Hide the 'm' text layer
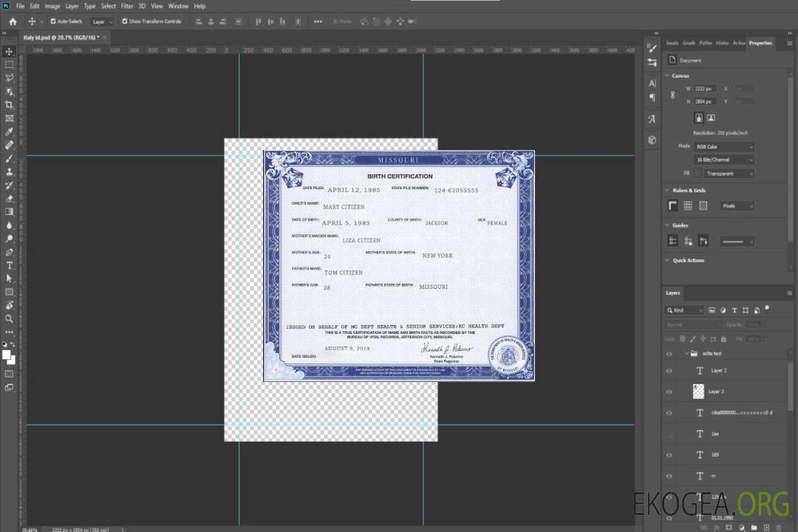This screenshot has width=798, height=532. 669,477
